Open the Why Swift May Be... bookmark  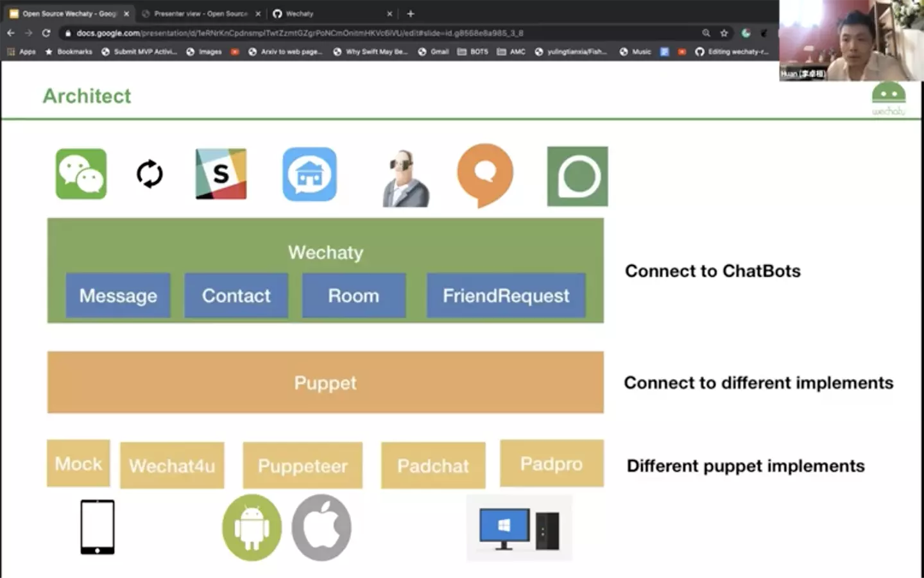(370, 51)
